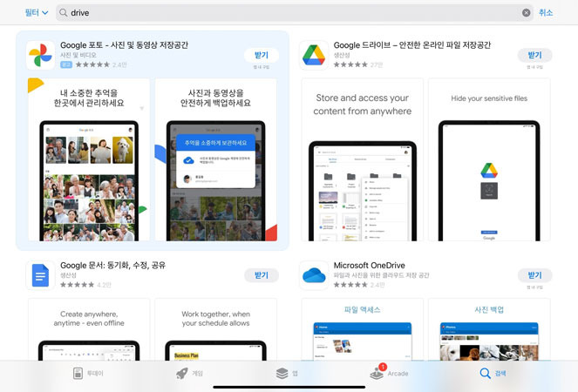Switch to the 투데이 tab
Image resolution: width=578 pixels, height=392 pixels.
tap(88, 373)
